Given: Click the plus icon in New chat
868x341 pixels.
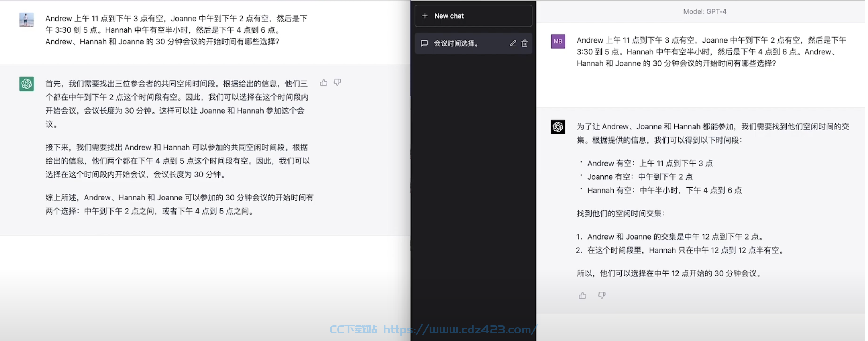Looking at the screenshot, I should pos(425,16).
